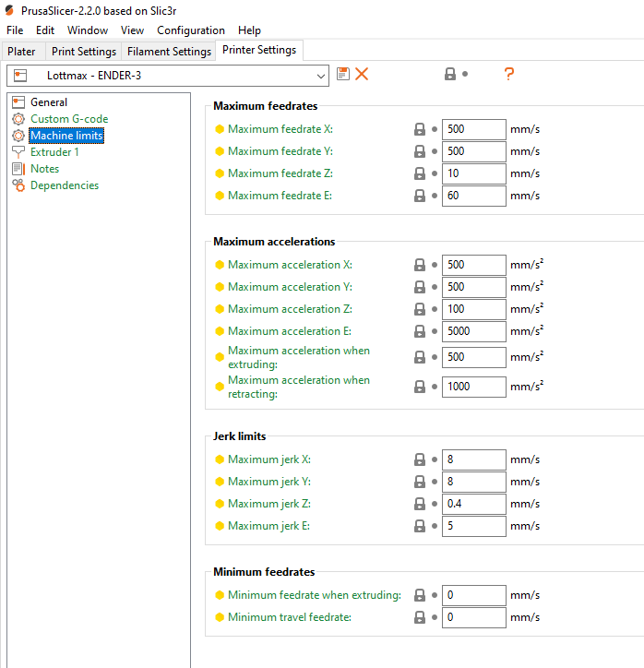Image resolution: width=644 pixels, height=668 pixels.
Task: Click lock icon for Maximum feedrate Z
Action: tap(420, 173)
